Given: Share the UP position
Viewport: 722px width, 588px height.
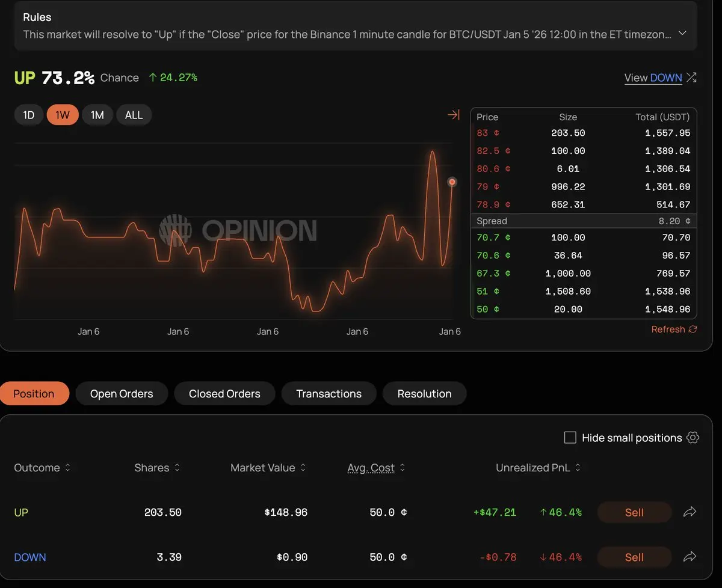Looking at the screenshot, I should 690,512.
